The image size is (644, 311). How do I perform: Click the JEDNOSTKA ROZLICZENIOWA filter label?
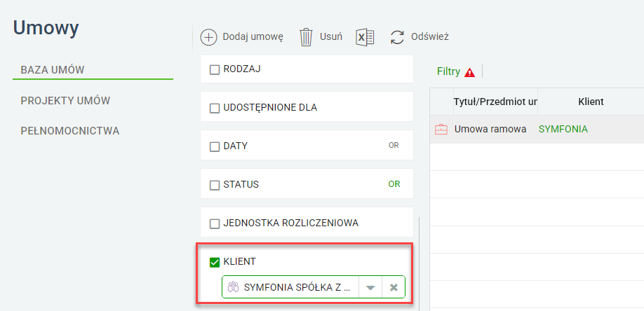291,223
